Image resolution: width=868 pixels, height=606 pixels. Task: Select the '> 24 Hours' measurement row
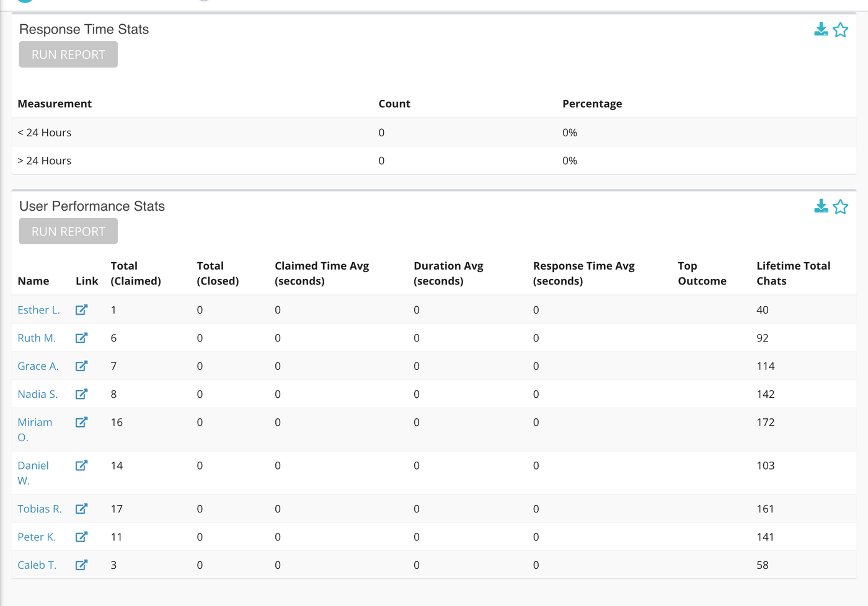434,160
